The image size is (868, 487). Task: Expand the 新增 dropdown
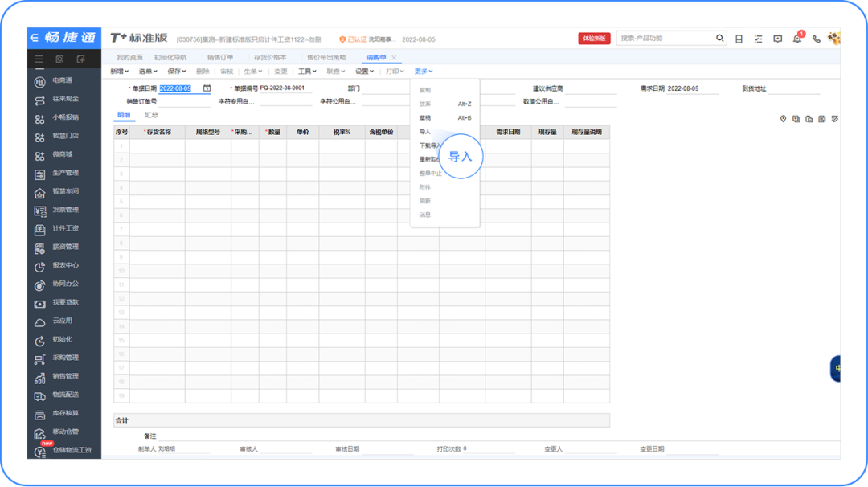click(120, 72)
